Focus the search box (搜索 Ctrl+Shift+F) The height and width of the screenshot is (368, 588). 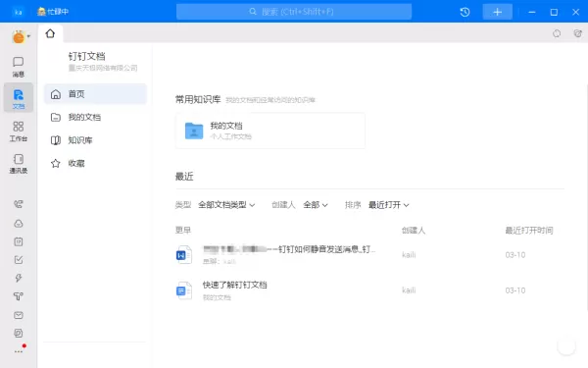(294, 12)
